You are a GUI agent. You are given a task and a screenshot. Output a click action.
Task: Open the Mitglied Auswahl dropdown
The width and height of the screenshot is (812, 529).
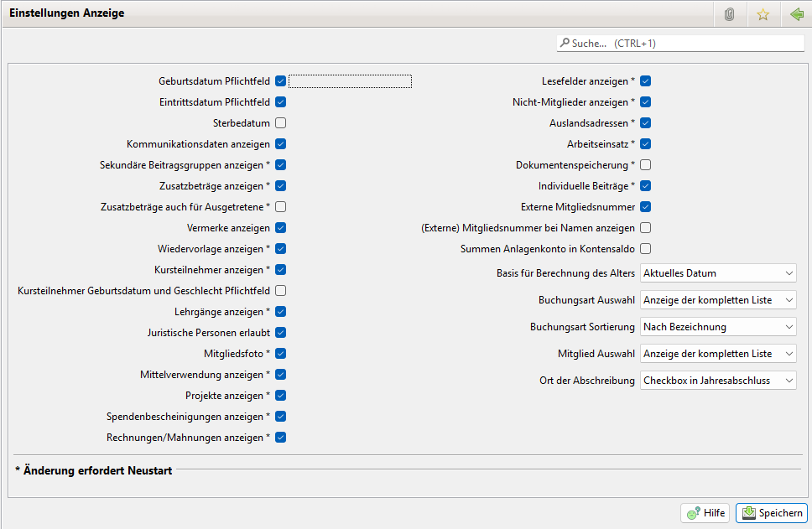click(718, 354)
